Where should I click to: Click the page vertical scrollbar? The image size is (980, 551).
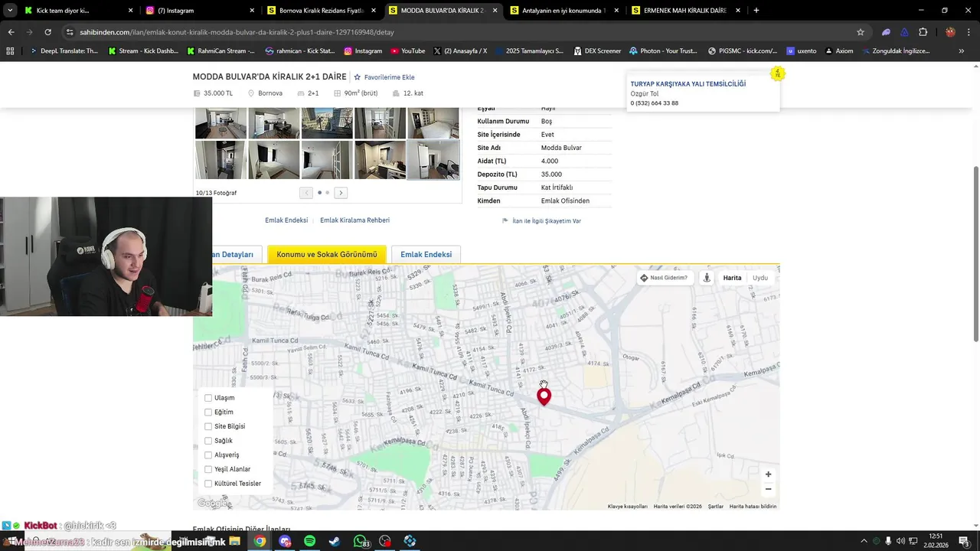click(x=975, y=253)
